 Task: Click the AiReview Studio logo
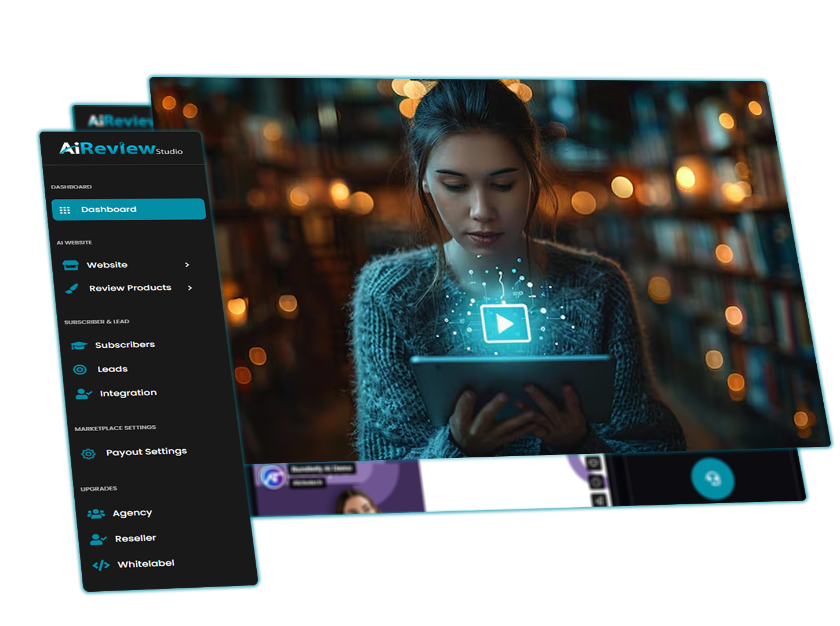point(121,149)
